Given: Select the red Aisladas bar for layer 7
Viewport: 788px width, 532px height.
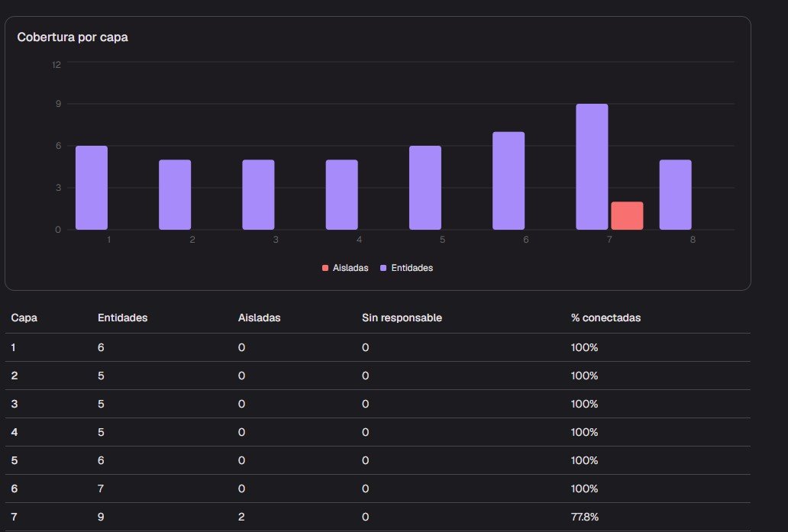Looking at the screenshot, I should (627, 215).
